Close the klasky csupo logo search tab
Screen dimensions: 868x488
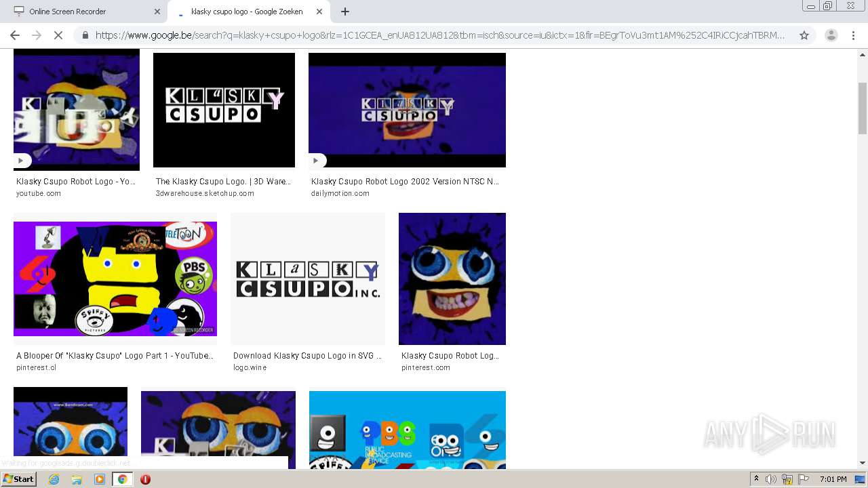coord(319,12)
